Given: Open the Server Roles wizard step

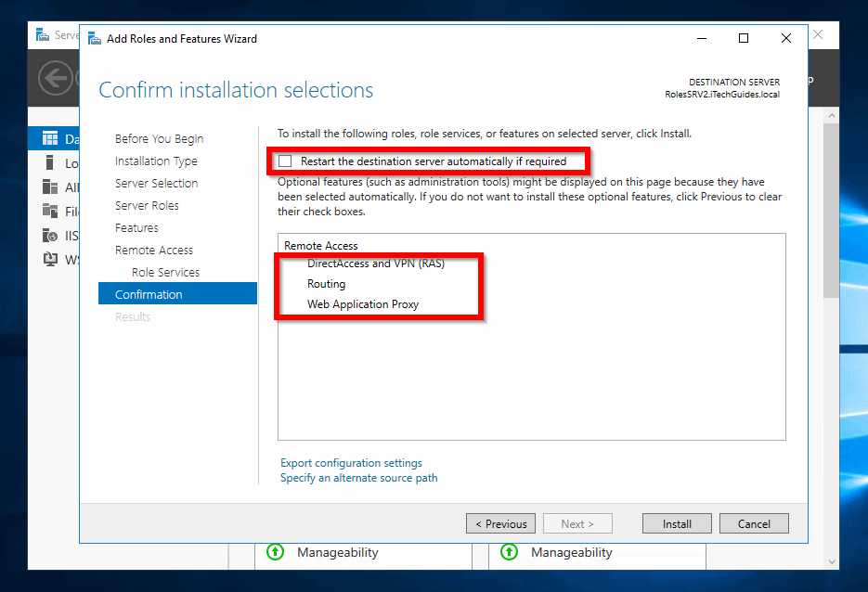Looking at the screenshot, I should [x=147, y=206].
